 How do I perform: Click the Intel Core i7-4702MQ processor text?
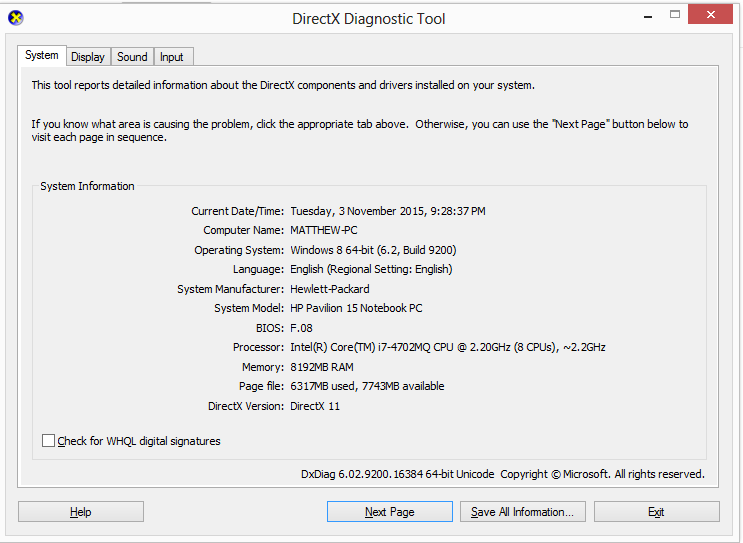click(447, 347)
